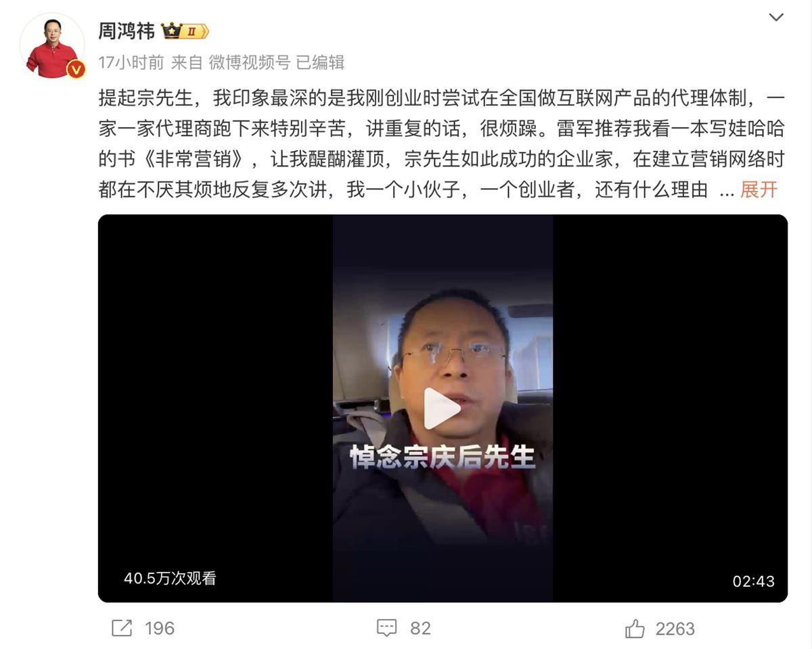Click the 02:43 video duration label
Image resolution: width=812 pixels, height=649 pixels.
click(x=753, y=581)
